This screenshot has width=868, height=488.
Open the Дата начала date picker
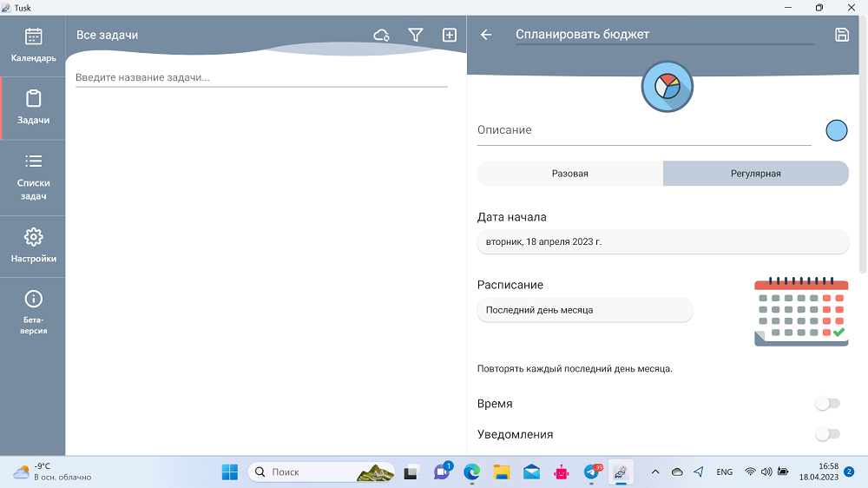click(662, 242)
